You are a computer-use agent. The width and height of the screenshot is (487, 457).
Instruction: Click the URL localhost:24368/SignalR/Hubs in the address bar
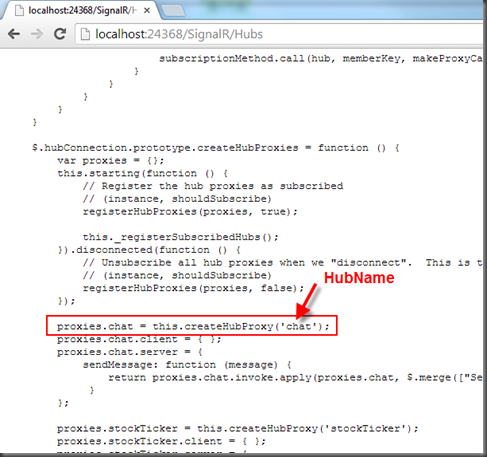(x=179, y=34)
